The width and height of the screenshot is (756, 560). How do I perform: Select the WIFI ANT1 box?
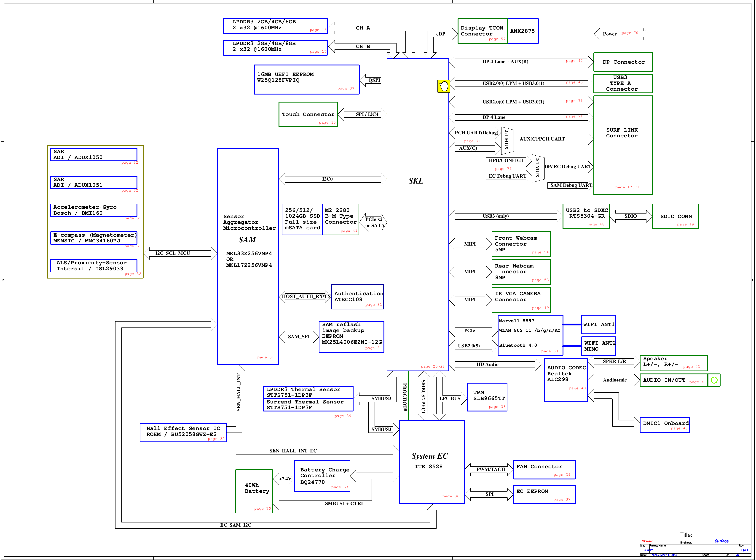point(598,325)
